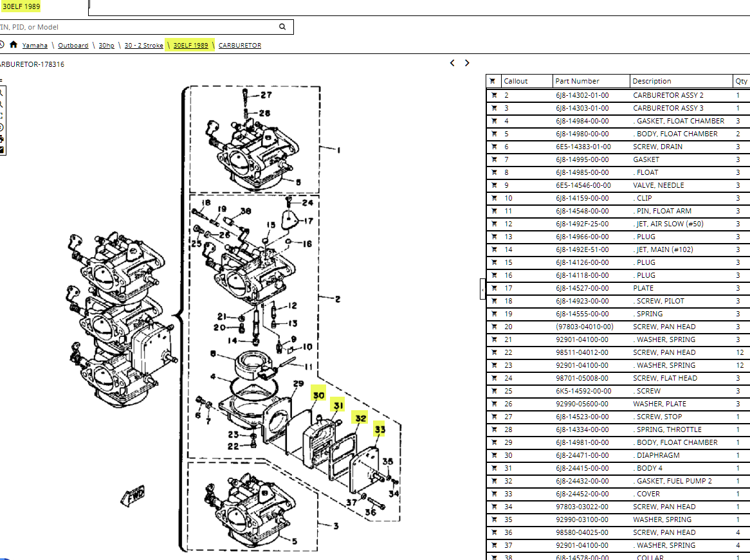Add BODY 4 callout 31 to cart
The image size is (750, 560).
(x=493, y=468)
